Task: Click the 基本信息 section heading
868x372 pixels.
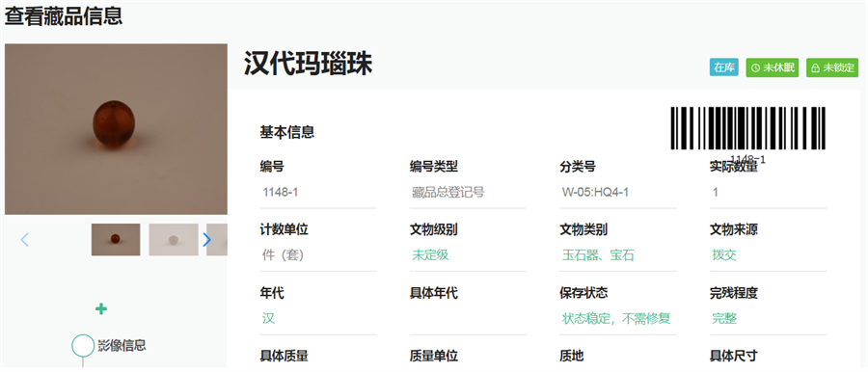Action: [x=287, y=132]
